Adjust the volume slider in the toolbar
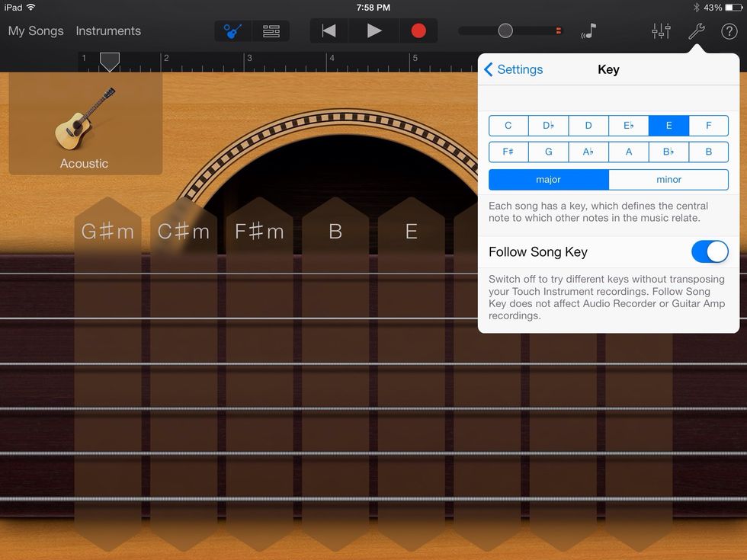The height and width of the screenshot is (560, 747). pyautogui.click(x=505, y=30)
